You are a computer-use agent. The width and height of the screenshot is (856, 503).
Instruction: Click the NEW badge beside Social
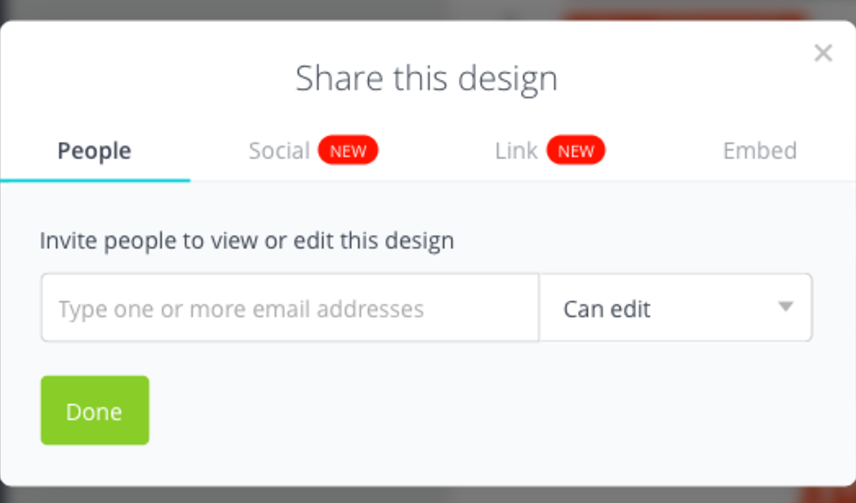pos(348,150)
